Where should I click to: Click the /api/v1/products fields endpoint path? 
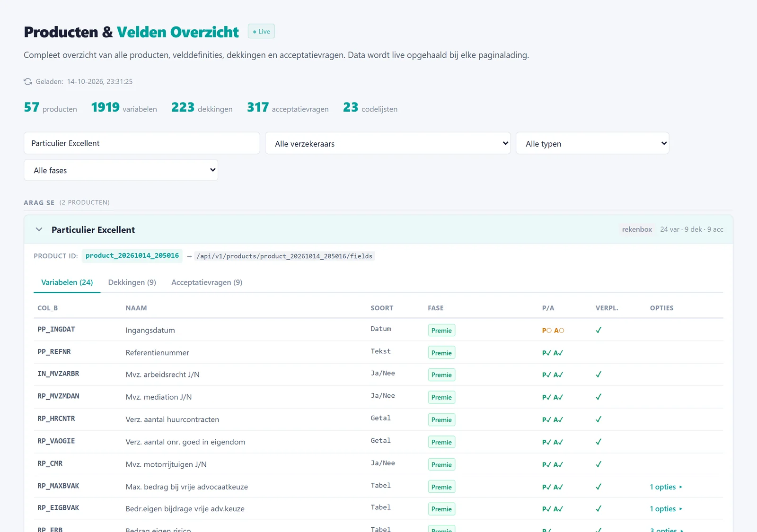284,256
